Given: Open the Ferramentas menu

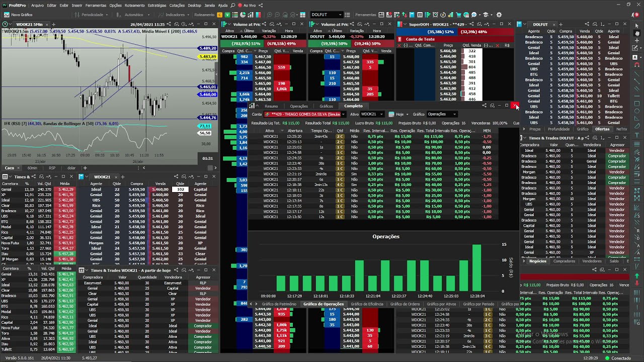Looking at the screenshot, I should [x=96, y=6].
